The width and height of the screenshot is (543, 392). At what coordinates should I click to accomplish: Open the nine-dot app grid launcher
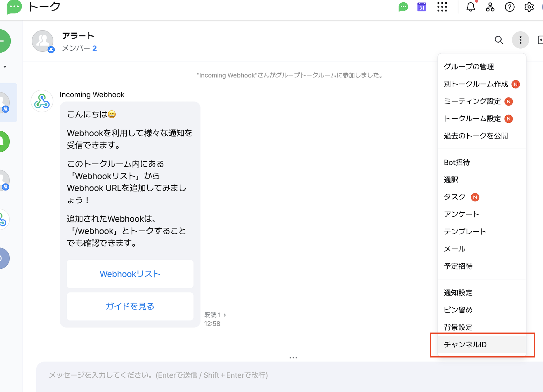click(442, 7)
